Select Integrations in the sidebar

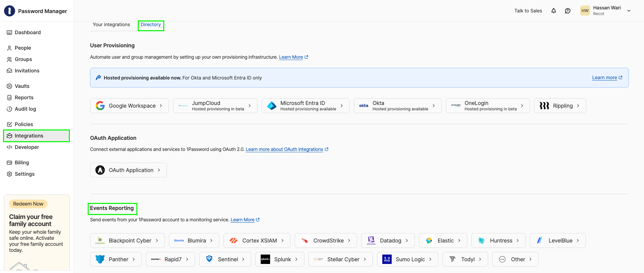tap(37, 136)
